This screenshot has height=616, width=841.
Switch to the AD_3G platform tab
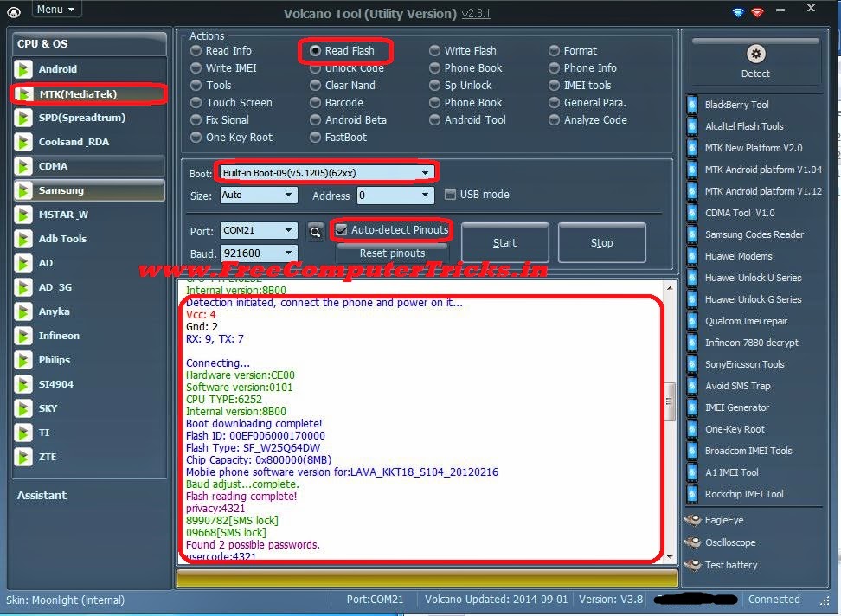pyautogui.click(x=89, y=287)
